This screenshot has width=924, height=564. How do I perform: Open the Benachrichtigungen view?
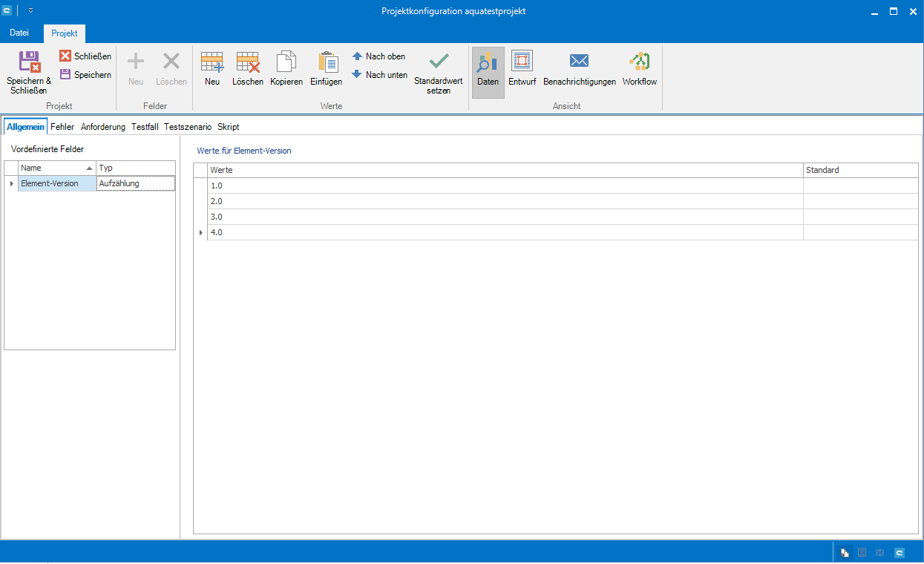tap(579, 69)
